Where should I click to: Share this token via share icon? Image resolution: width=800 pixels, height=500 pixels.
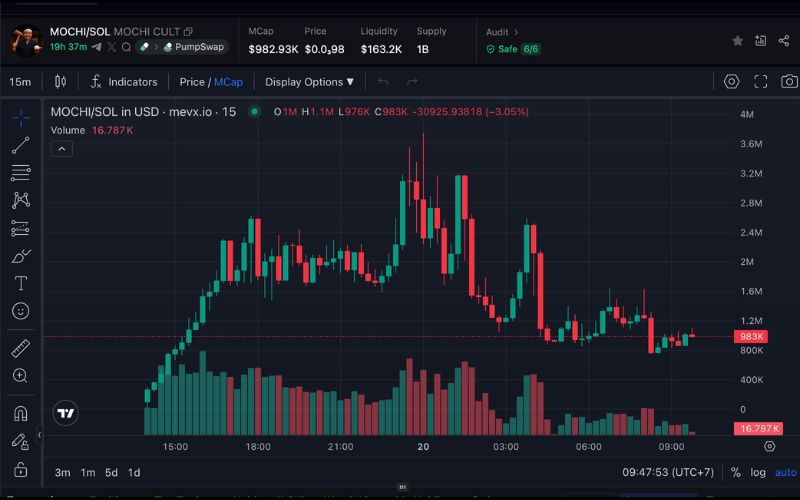click(x=784, y=41)
